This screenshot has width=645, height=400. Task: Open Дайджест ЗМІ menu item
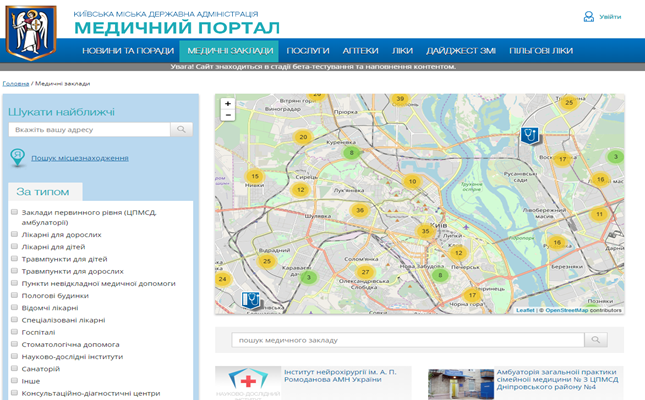pyautogui.click(x=461, y=51)
